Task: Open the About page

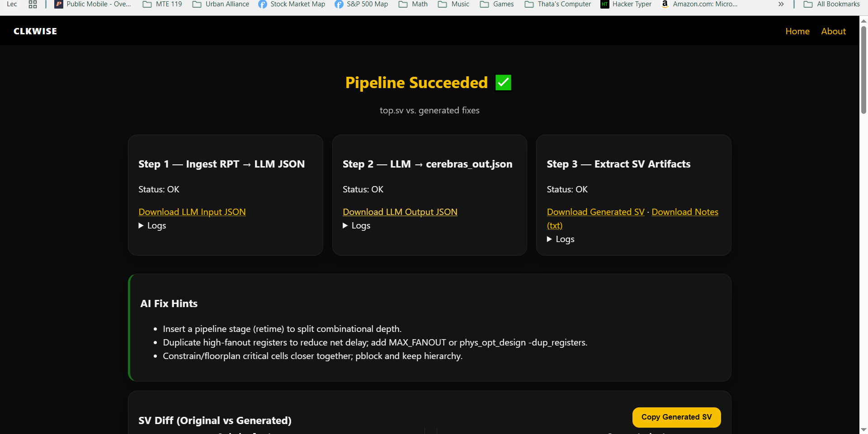Action: (833, 31)
